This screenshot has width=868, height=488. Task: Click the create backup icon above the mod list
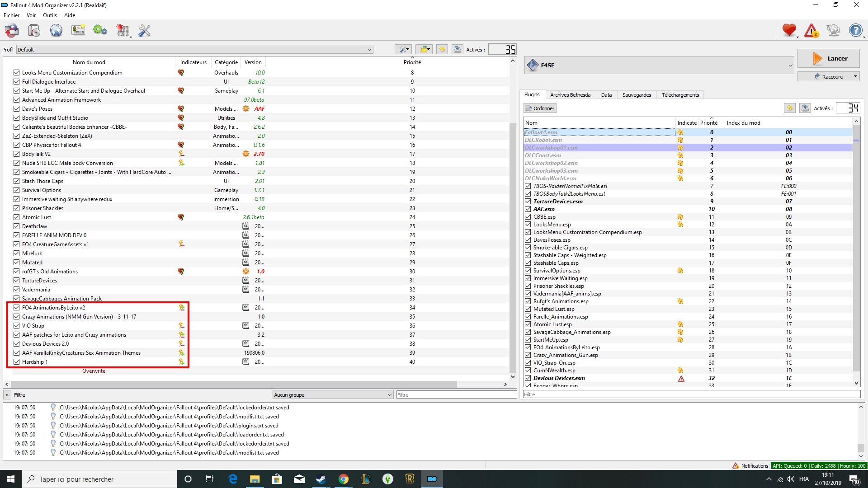458,49
